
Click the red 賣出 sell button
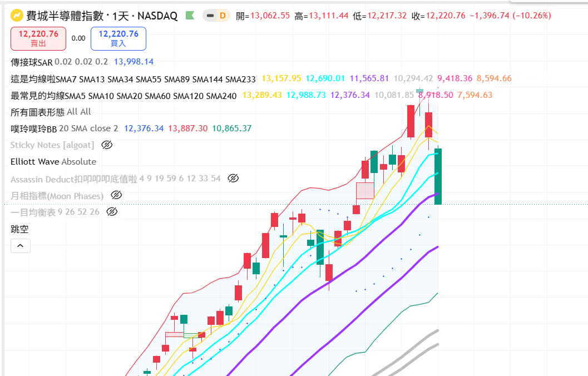tap(38, 38)
